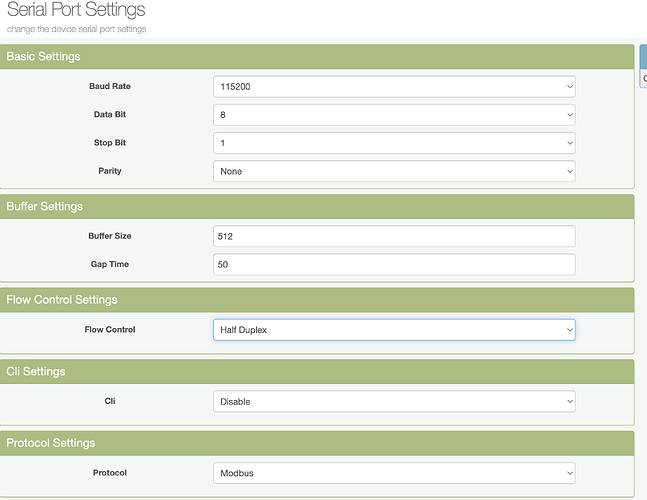Click the Buffer Size label
The width and height of the screenshot is (647, 500).
(x=110, y=236)
